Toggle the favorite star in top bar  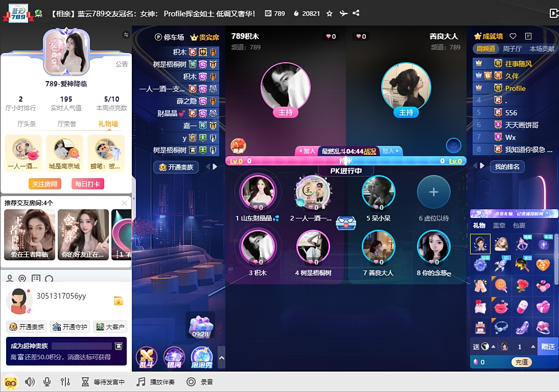pyautogui.click(x=330, y=14)
